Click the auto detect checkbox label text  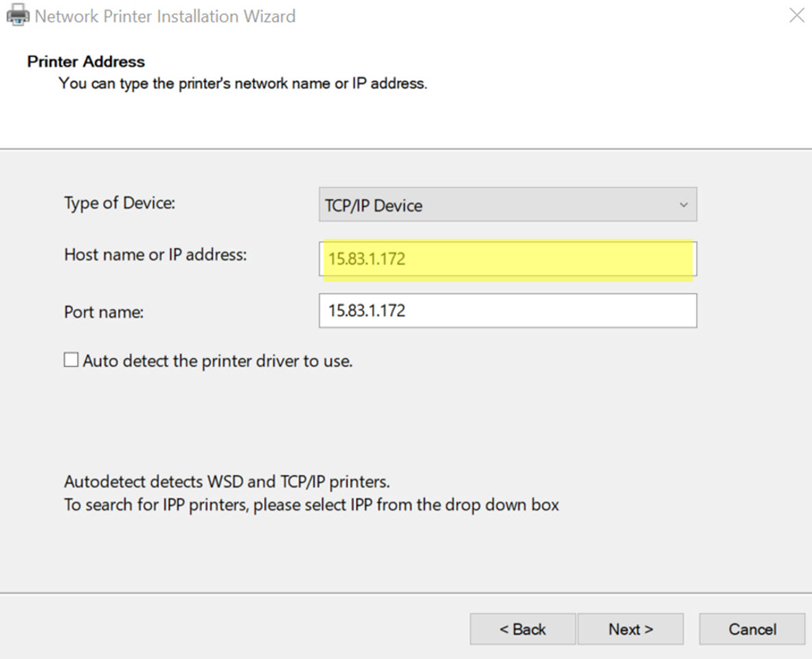(x=217, y=361)
